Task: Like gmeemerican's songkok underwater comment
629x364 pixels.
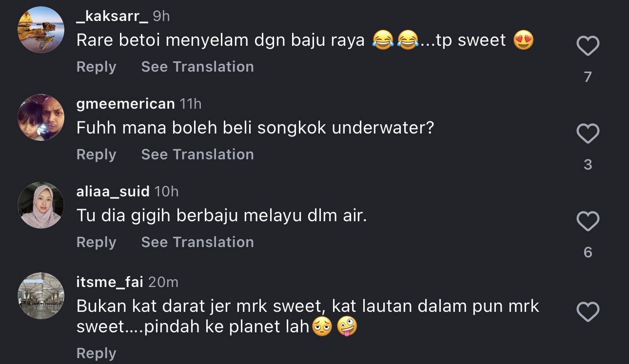Action: tap(588, 134)
